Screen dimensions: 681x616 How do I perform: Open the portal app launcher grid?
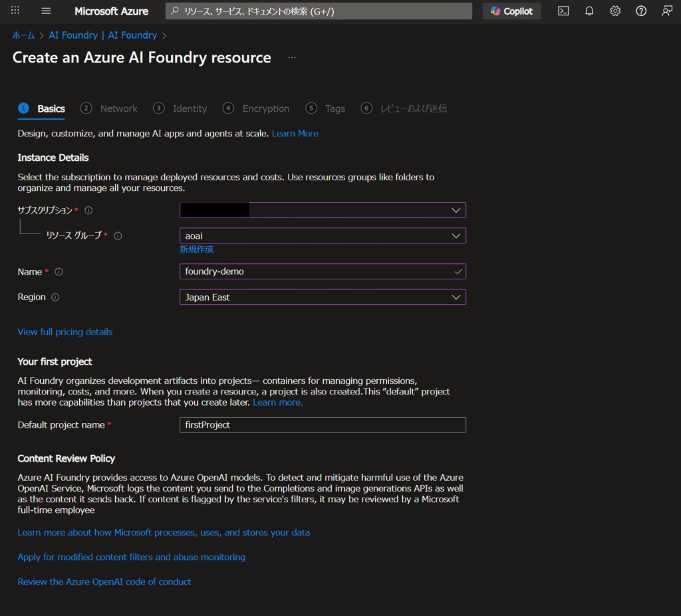(x=15, y=11)
